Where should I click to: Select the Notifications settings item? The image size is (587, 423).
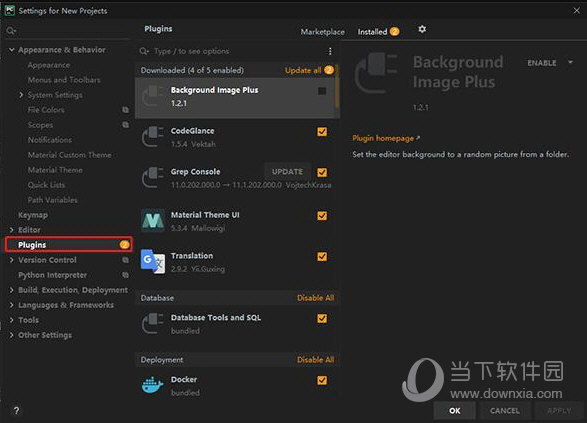click(x=50, y=140)
